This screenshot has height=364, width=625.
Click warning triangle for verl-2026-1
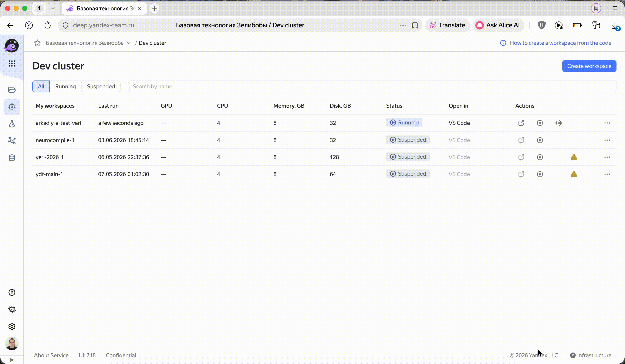click(x=574, y=157)
